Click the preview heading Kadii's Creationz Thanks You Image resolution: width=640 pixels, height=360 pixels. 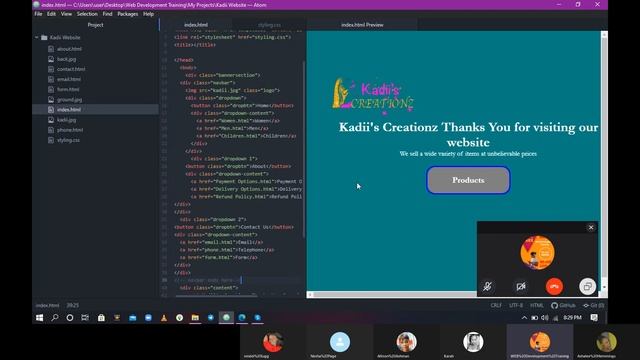(468, 134)
